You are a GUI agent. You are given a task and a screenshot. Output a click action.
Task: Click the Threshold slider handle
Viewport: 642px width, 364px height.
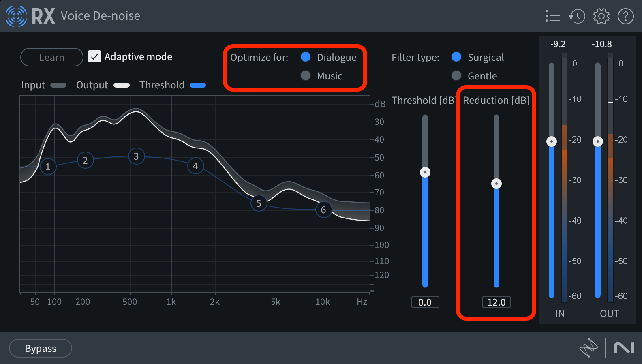[425, 172]
